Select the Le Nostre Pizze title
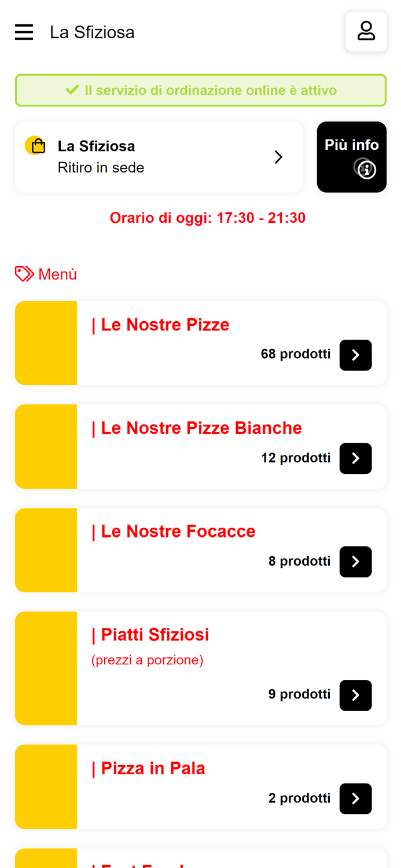Image resolution: width=401 pixels, height=868 pixels. pos(160,325)
